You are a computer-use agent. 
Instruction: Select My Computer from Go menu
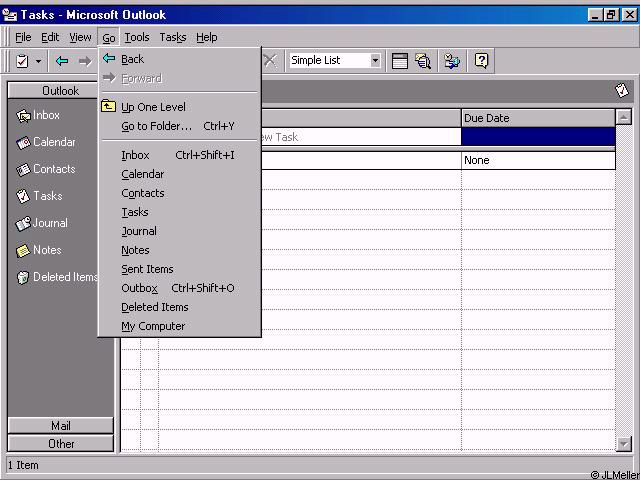pyautogui.click(x=153, y=326)
